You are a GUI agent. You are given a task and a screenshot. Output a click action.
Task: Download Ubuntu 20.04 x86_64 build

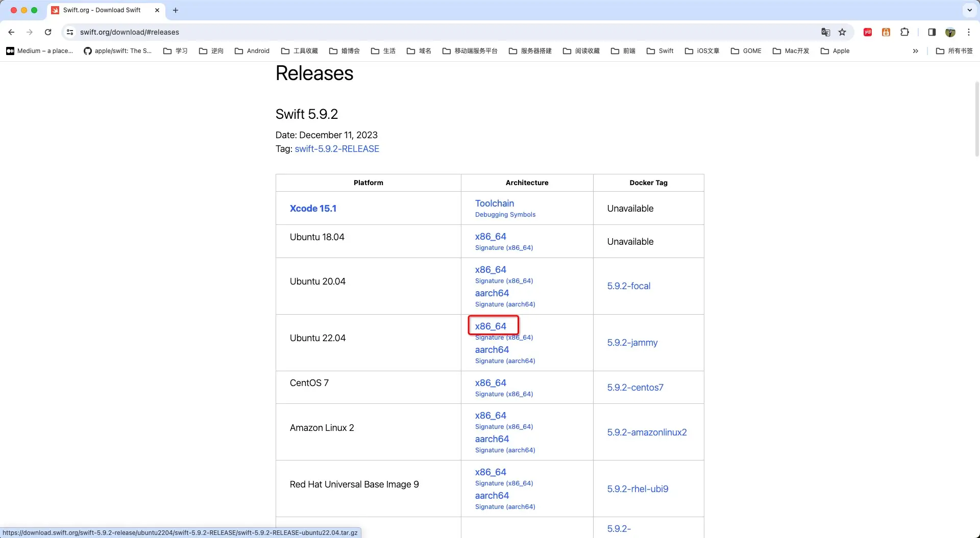pyautogui.click(x=491, y=270)
